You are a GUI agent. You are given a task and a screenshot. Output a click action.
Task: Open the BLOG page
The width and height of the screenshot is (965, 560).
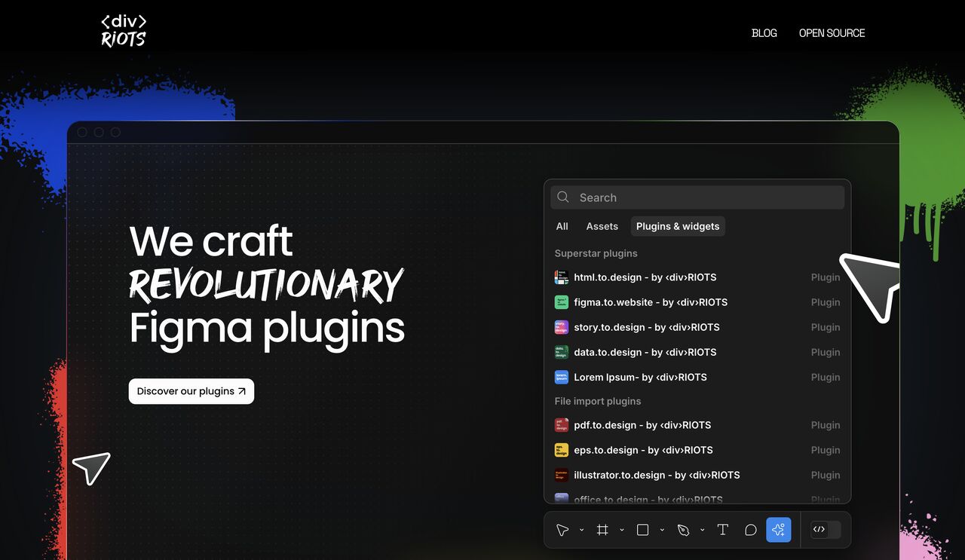[x=764, y=33]
